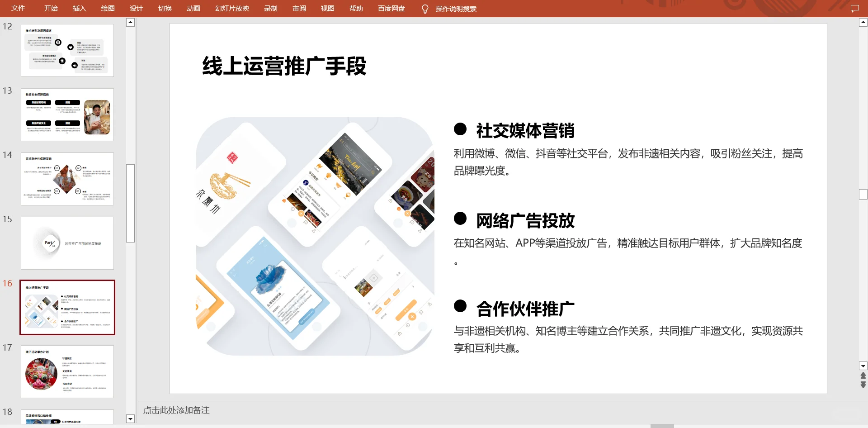Select slide 14 thumbnail

click(x=67, y=179)
